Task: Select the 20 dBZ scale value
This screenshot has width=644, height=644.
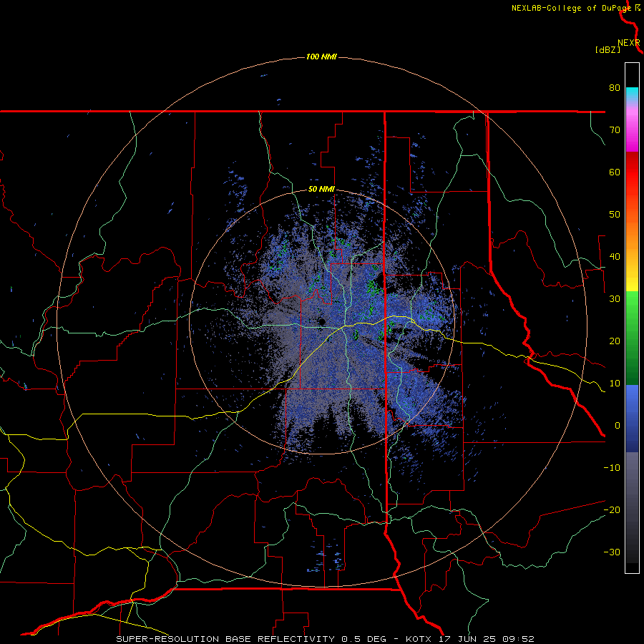Action: [615, 341]
